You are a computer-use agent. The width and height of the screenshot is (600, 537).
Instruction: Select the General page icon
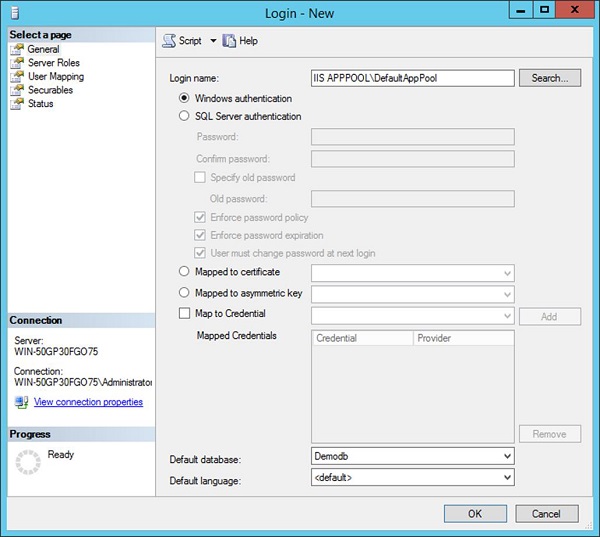coord(17,49)
